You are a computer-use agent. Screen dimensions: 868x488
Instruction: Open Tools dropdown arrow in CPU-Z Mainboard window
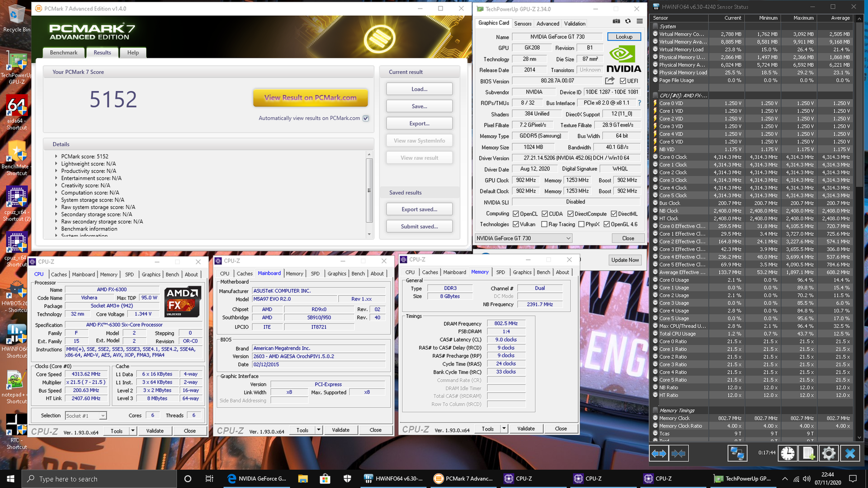coord(319,430)
